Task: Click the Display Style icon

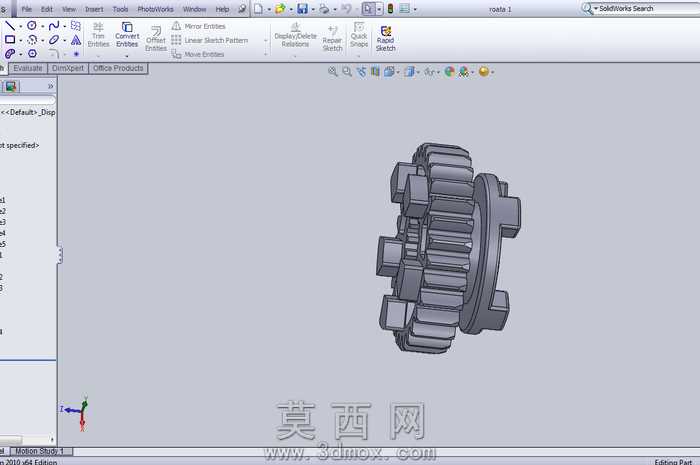Action: [x=409, y=71]
